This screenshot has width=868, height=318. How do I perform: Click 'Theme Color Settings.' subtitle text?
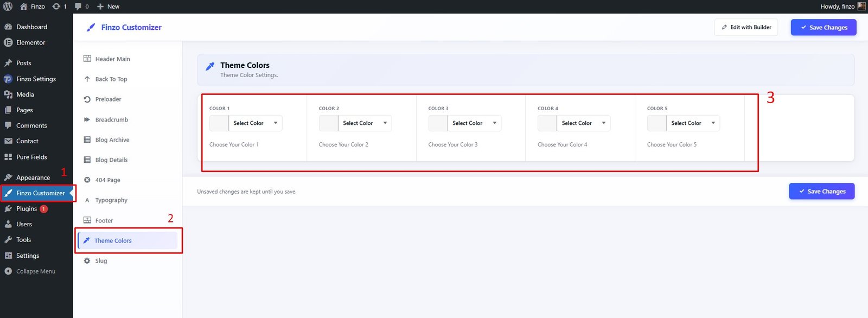[249, 75]
